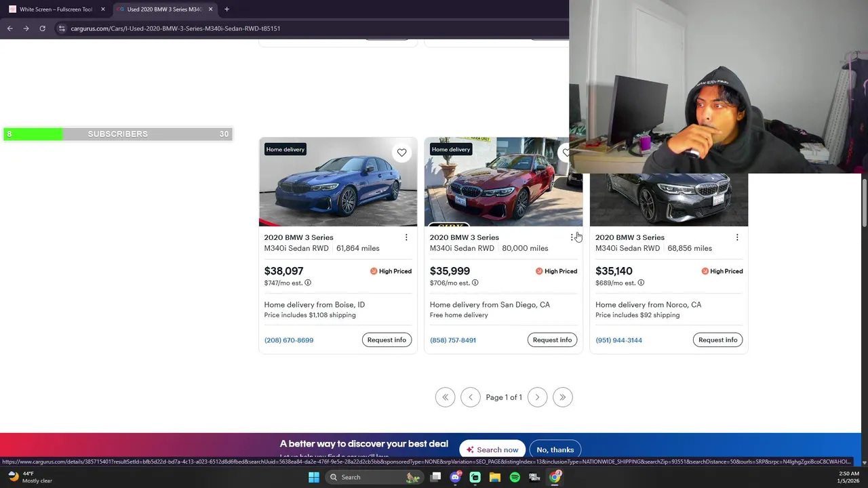The height and width of the screenshot is (488, 868).
Task: Open the Windows Start menu
Action: tap(314, 477)
